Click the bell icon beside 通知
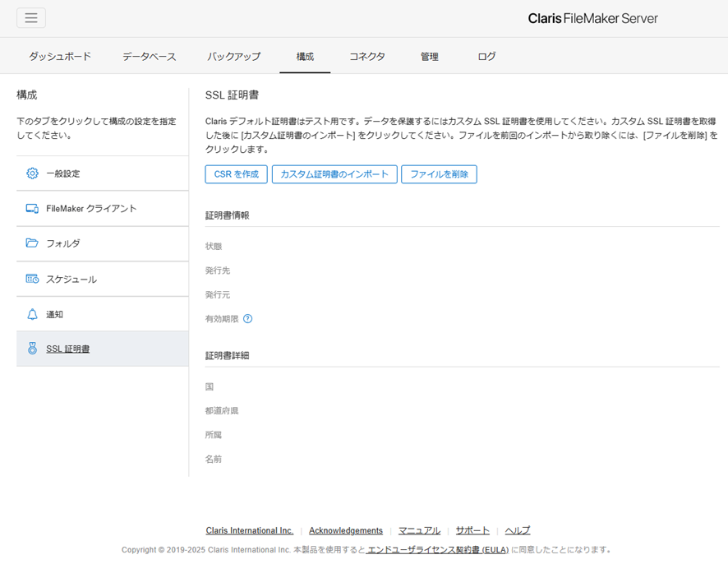 [x=32, y=315]
